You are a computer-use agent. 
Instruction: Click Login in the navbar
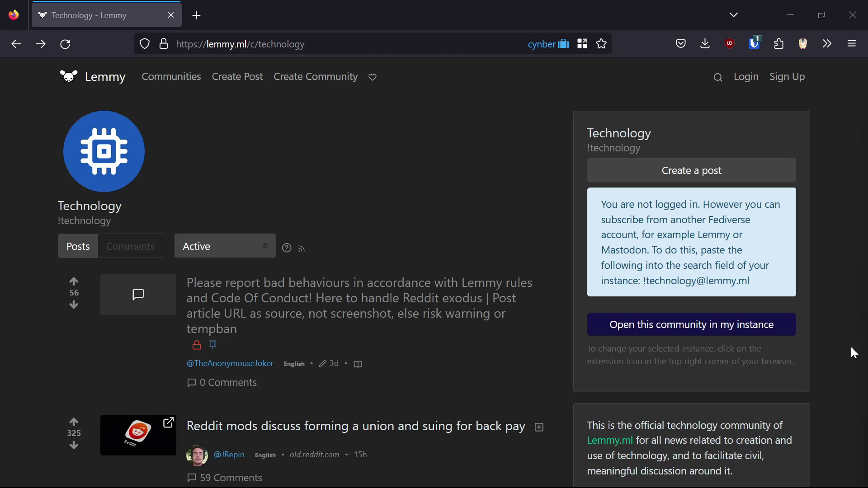746,77
